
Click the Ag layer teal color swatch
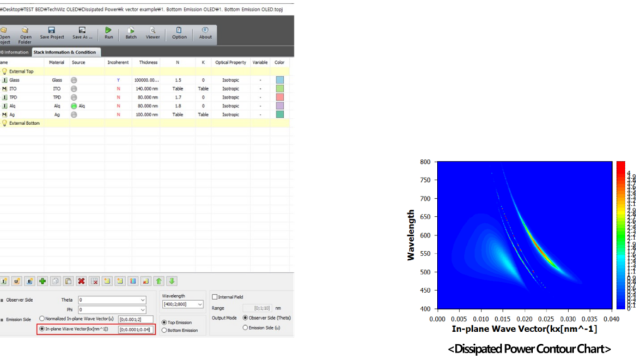coord(280,115)
